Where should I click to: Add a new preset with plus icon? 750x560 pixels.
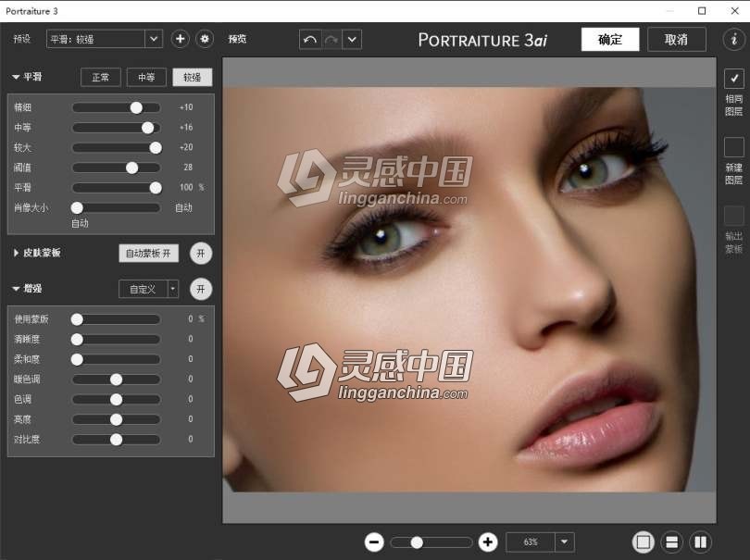click(x=180, y=39)
